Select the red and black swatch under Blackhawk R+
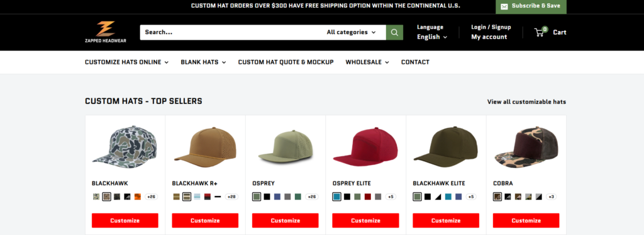Viewport: 644px width, 235px height. (x=208, y=197)
